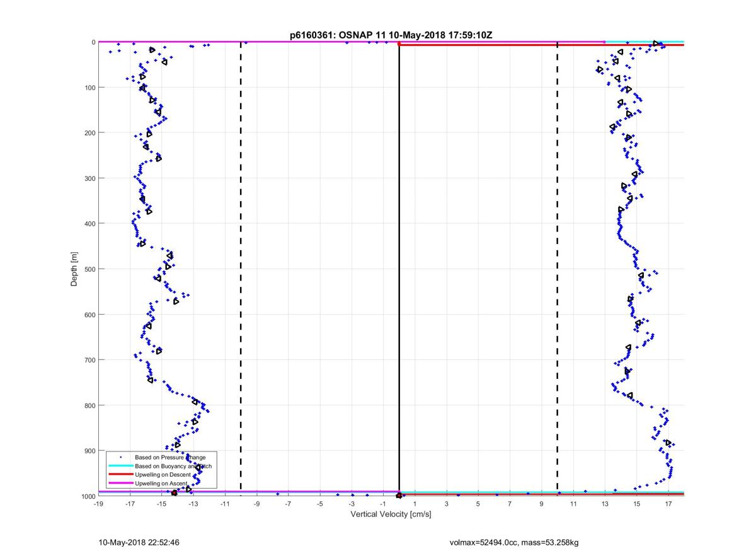Click velocity axis tick label "7"
This screenshot has height=558, width=756.
click(510, 504)
